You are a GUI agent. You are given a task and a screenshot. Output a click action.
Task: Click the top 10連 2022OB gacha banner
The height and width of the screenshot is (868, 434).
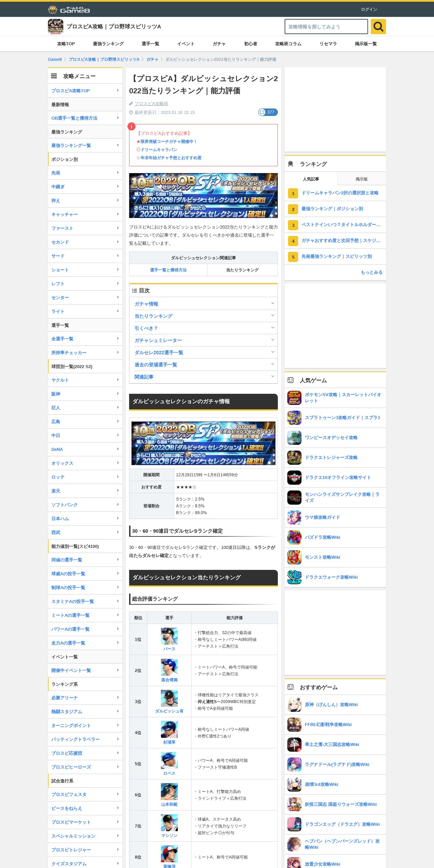[x=203, y=195]
